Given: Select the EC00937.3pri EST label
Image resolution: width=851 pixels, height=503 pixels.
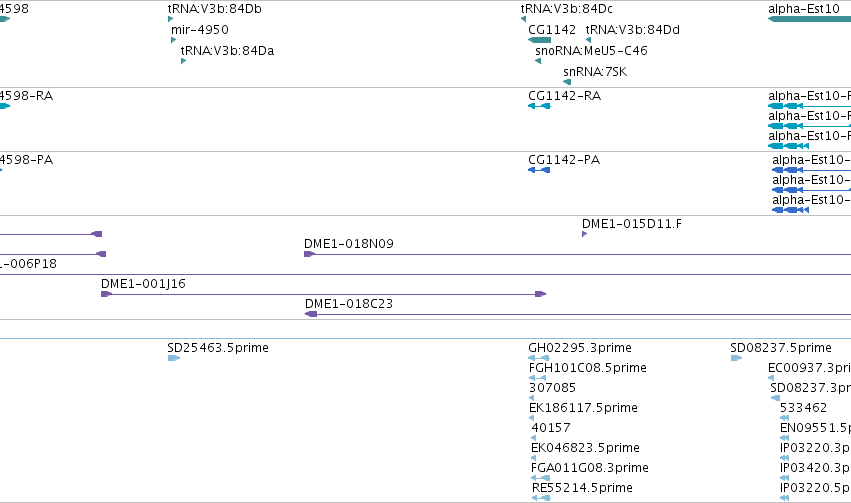Looking at the screenshot, I should tap(809, 368).
